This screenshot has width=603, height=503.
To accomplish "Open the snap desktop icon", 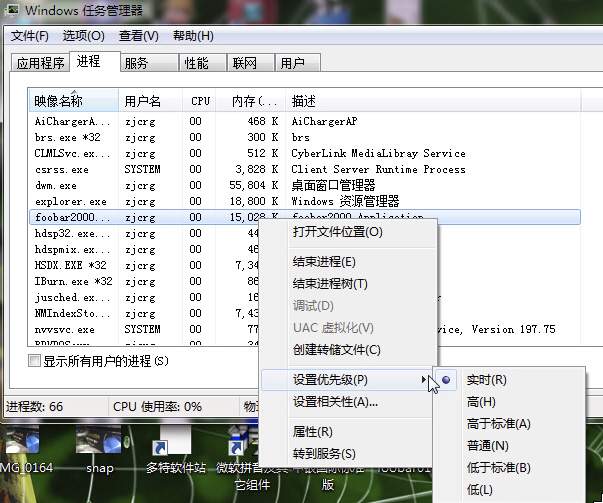I will [x=99, y=441].
